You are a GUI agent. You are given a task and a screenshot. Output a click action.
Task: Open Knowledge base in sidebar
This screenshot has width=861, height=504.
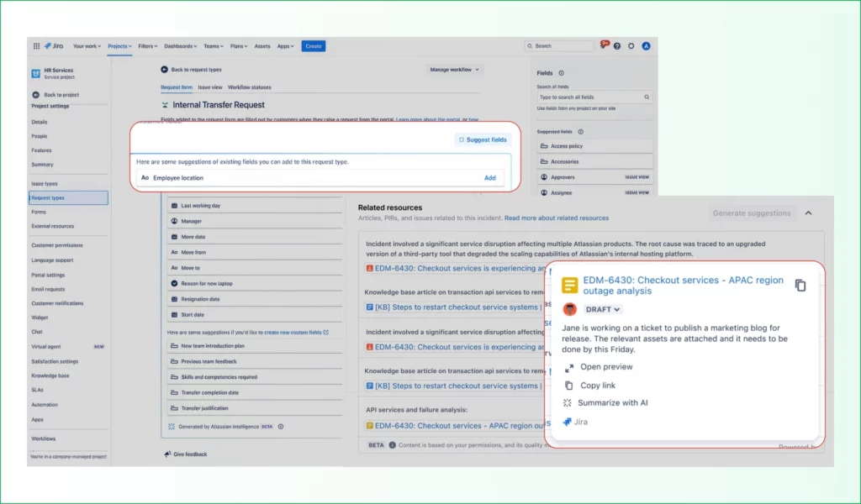click(x=50, y=375)
